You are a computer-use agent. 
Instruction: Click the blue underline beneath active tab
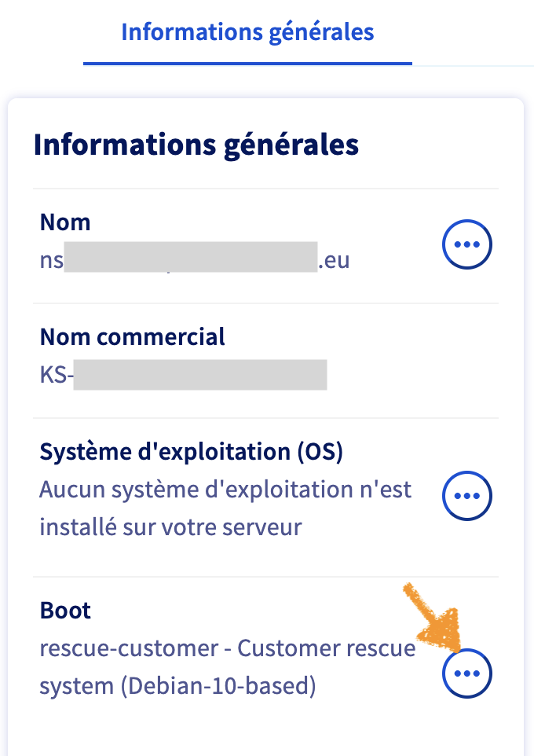247,64
